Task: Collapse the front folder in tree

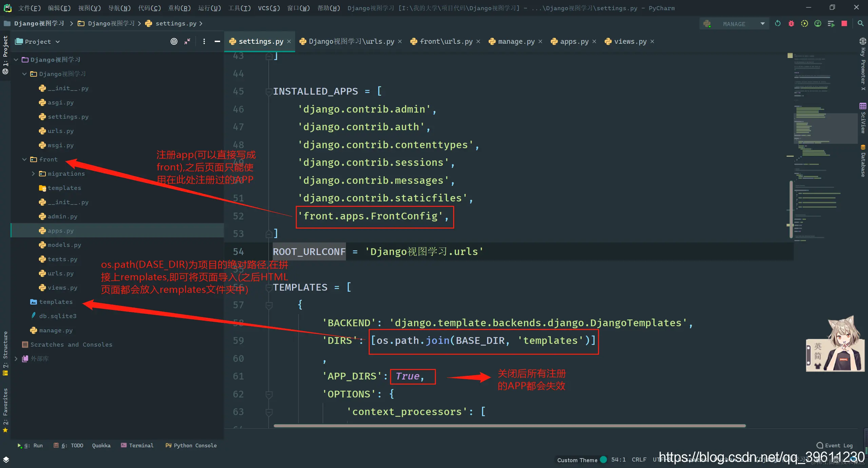Action: click(x=24, y=159)
